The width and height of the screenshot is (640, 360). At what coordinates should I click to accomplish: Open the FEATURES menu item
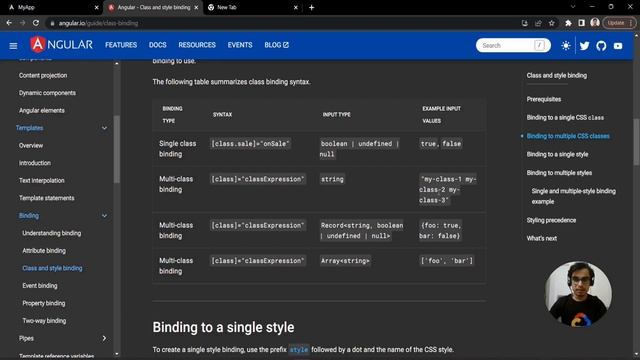tap(121, 45)
